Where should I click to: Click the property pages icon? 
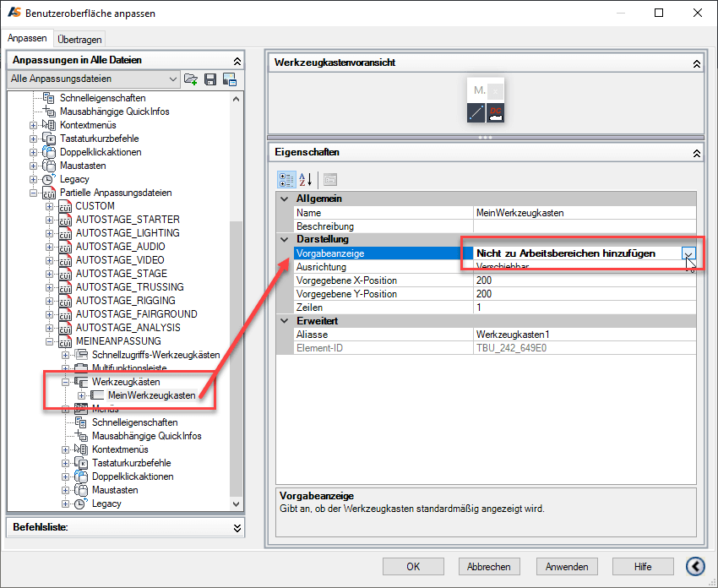[330, 179]
